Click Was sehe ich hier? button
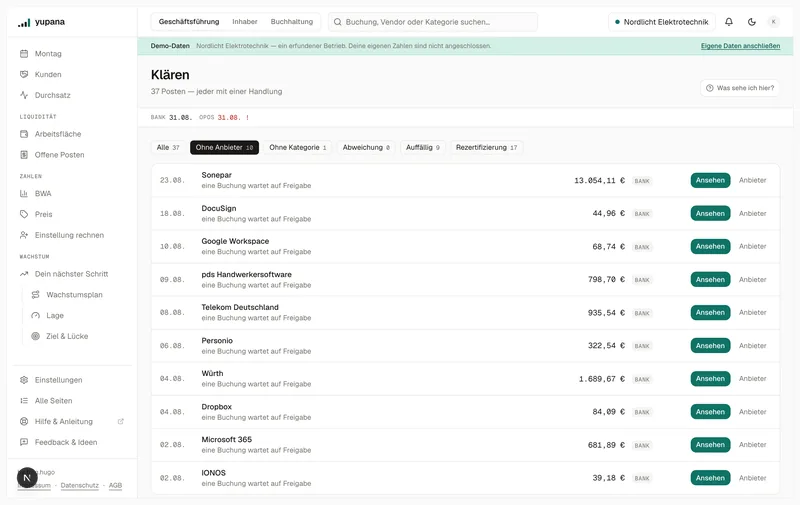The height and width of the screenshot is (505, 800). pyautogui.click(x=740, y=88)
